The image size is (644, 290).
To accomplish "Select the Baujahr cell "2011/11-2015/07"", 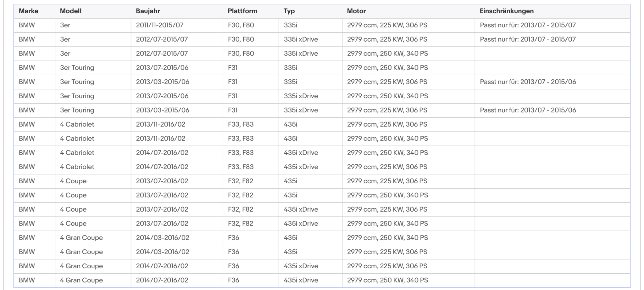I will click(160, 25).
